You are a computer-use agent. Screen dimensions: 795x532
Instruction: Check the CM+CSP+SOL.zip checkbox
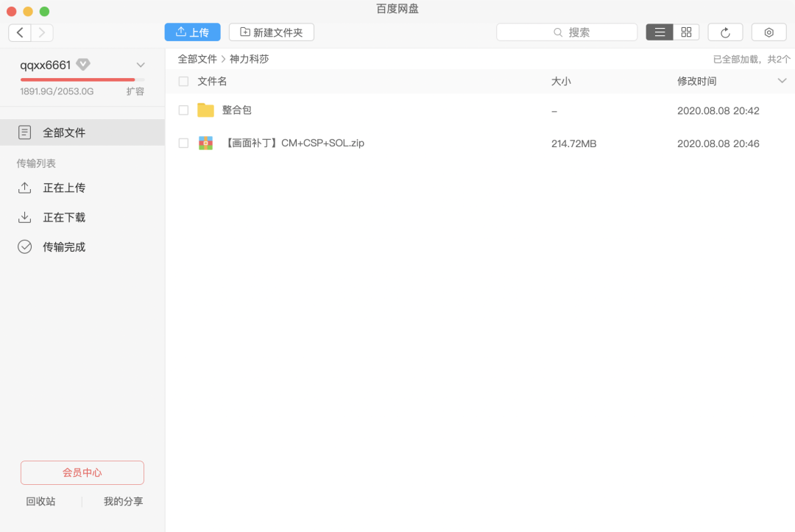tap(183, 143)
